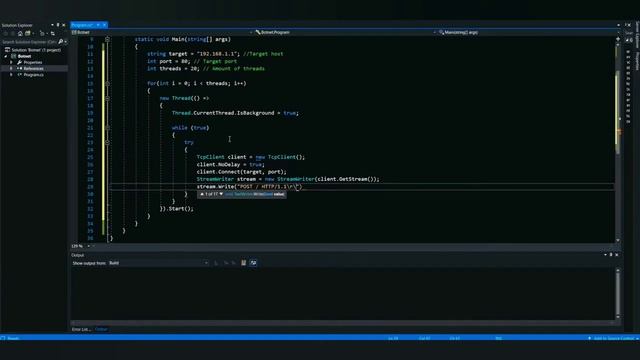Click the target string "192.168.1.1" in code

218,54
